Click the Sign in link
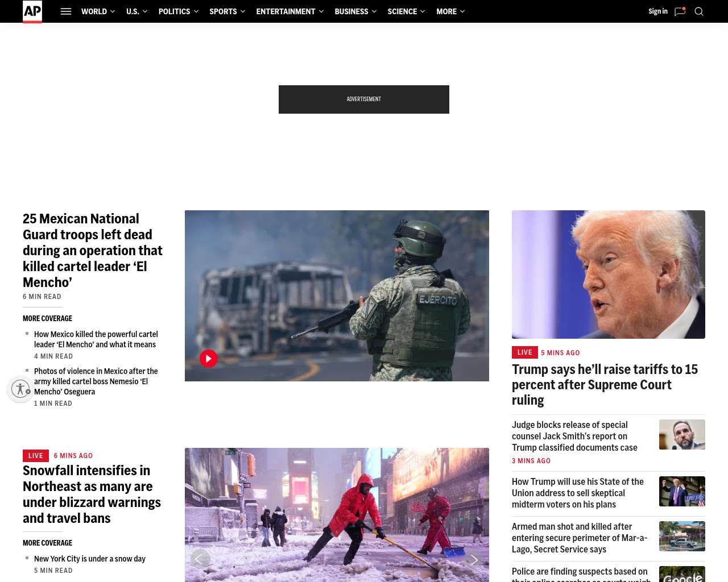Viewport: 728px width, 582px height. 657,11
